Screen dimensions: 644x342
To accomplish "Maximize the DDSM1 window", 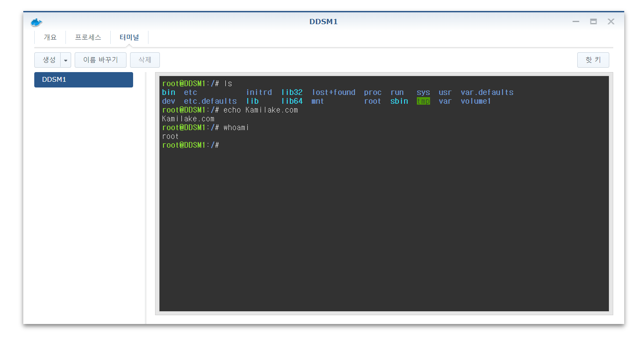I will 593,22.
